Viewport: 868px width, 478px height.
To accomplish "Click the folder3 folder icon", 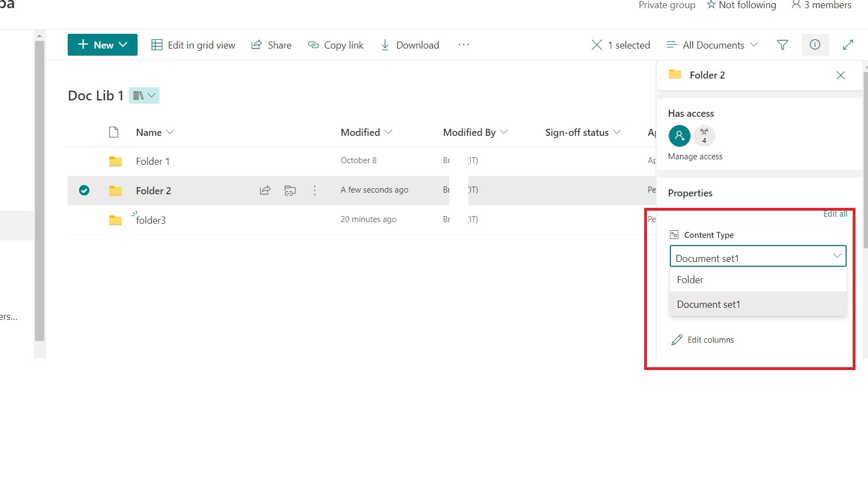I will coord(115,220).
